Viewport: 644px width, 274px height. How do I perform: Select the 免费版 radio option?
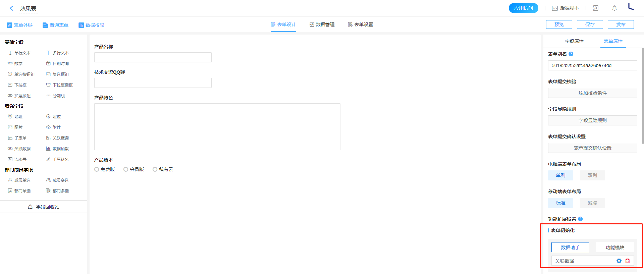(97, 169)
